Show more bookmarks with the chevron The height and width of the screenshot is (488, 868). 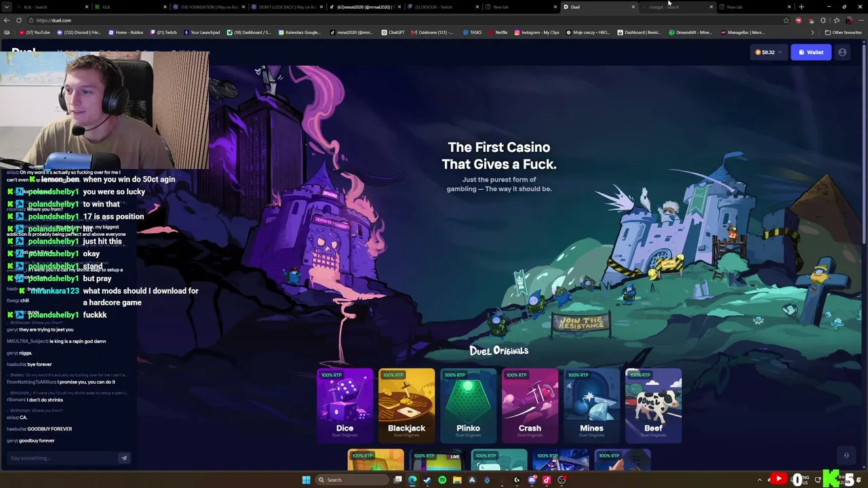point(812,33)
